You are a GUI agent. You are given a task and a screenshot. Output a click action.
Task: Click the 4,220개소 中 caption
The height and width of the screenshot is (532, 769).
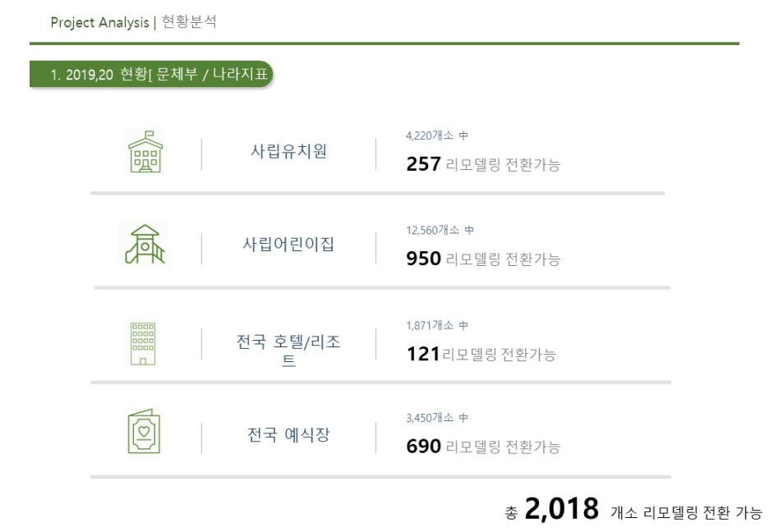[x=437, y=135]
